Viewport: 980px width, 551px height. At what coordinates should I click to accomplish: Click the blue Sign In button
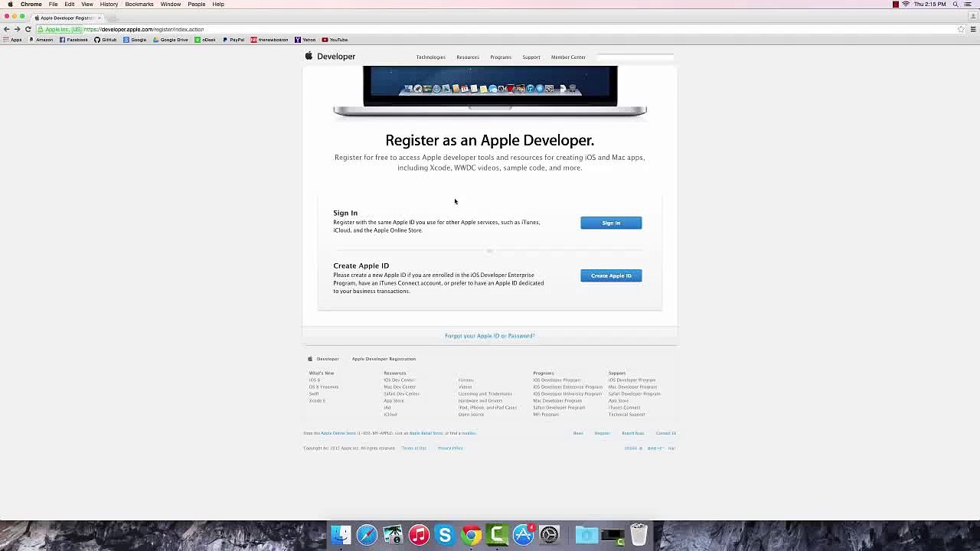pos(611,223)
